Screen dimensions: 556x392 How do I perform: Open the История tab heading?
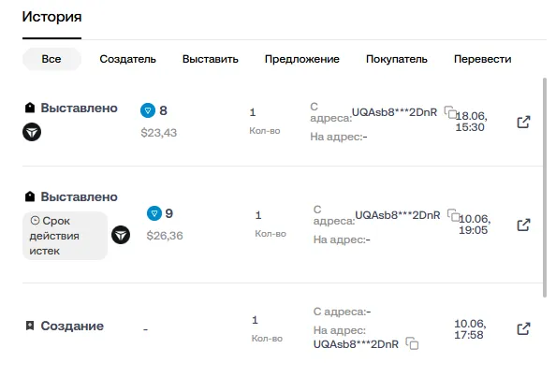pyautogui.click(x=51, y=17)
